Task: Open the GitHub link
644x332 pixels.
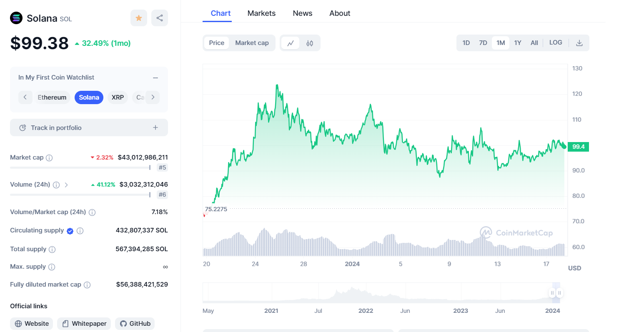Action: pos(135,324)
